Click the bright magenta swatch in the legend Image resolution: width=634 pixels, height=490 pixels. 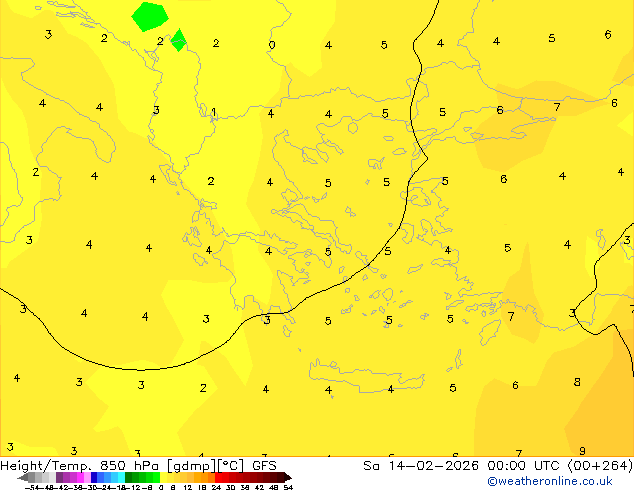80,477
